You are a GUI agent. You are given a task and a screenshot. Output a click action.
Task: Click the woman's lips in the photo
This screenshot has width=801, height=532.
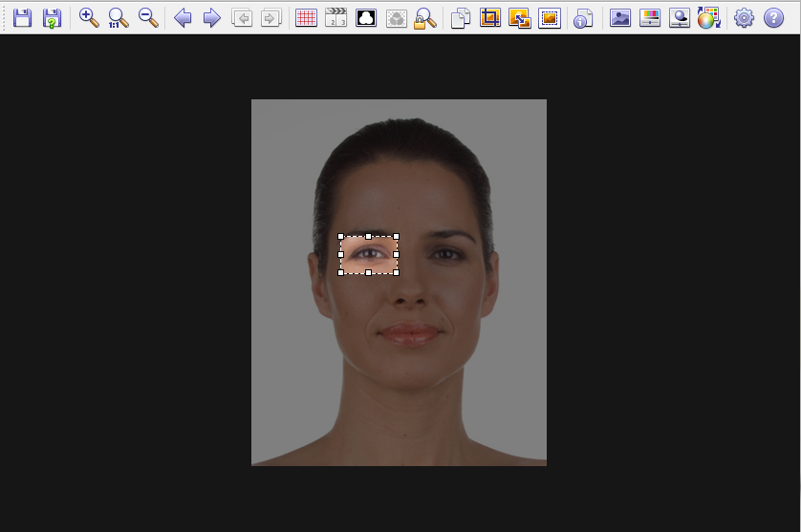(x=409, y=334)
